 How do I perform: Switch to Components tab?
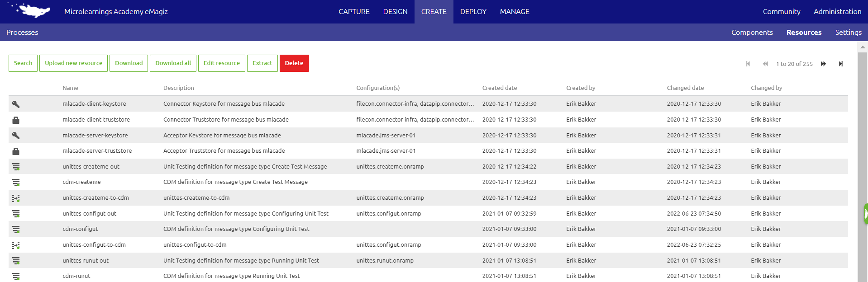752,33
